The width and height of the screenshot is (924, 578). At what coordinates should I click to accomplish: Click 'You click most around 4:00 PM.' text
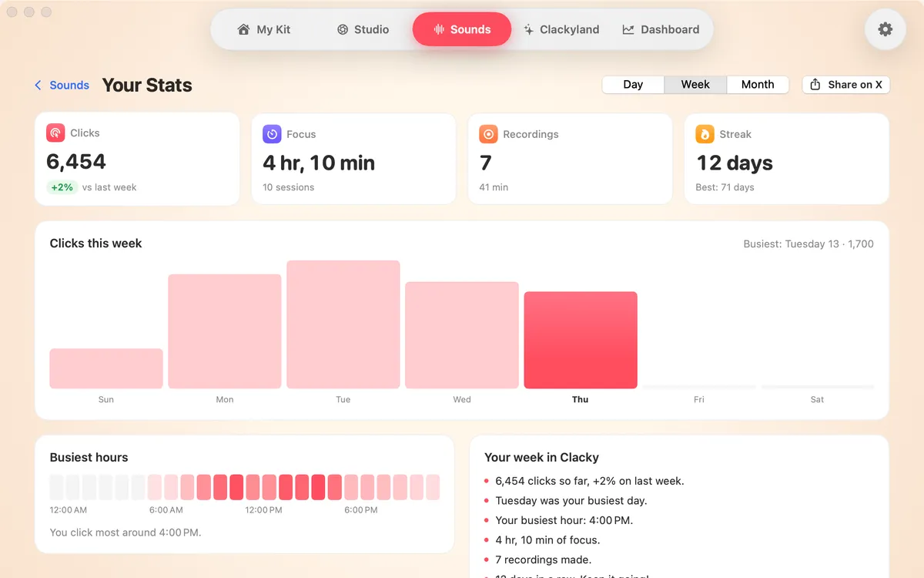tap(126, 533)
